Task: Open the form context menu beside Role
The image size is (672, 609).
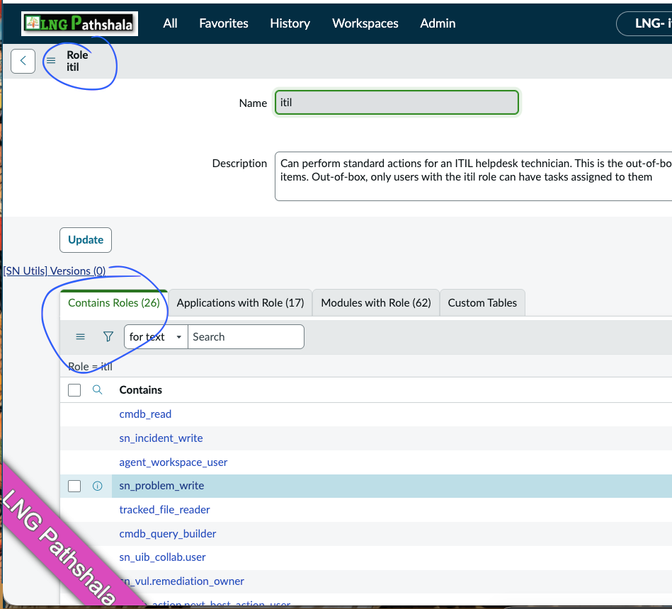Action: pyautogui.click(x=51, y=60)
